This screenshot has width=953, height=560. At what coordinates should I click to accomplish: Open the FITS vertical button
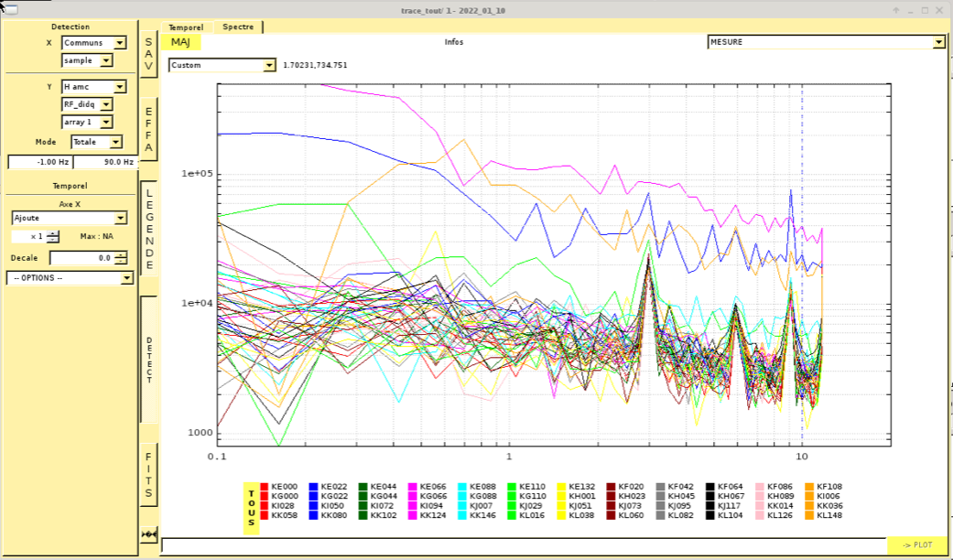point(148,474)
